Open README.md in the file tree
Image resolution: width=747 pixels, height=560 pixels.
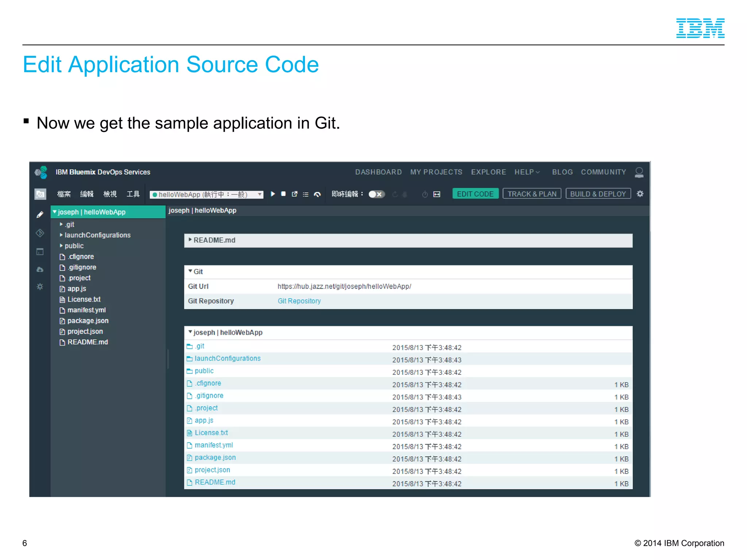click(x=88, y=342)
